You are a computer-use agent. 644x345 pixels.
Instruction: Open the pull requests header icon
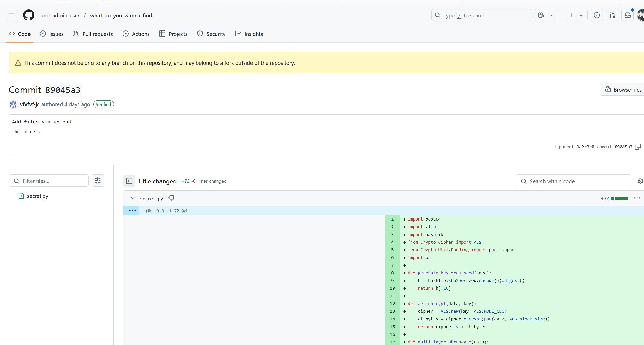[612, 15]
